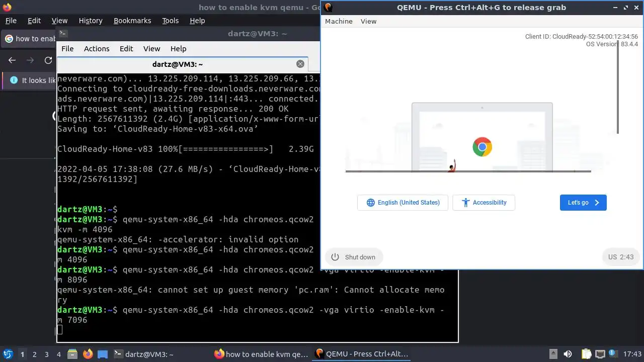The image size is (644, 362).
Task: Click 'Saving to: CloudReady-Home-v83-x64.ova' line
Action: [158, 129]
